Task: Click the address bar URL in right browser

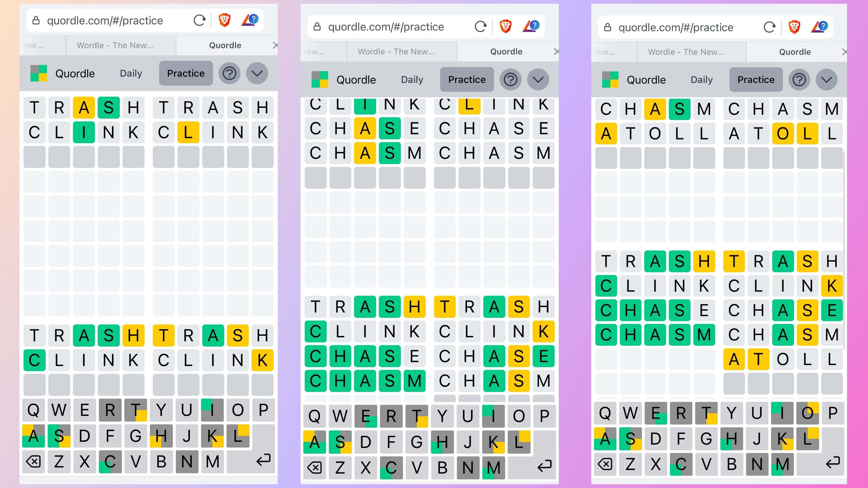Action: click(x=676, y=27)
